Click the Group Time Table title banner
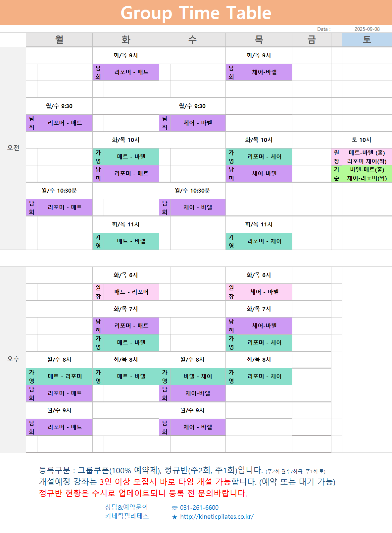Viewport: 392px width, 533px height. coord(196,13)
